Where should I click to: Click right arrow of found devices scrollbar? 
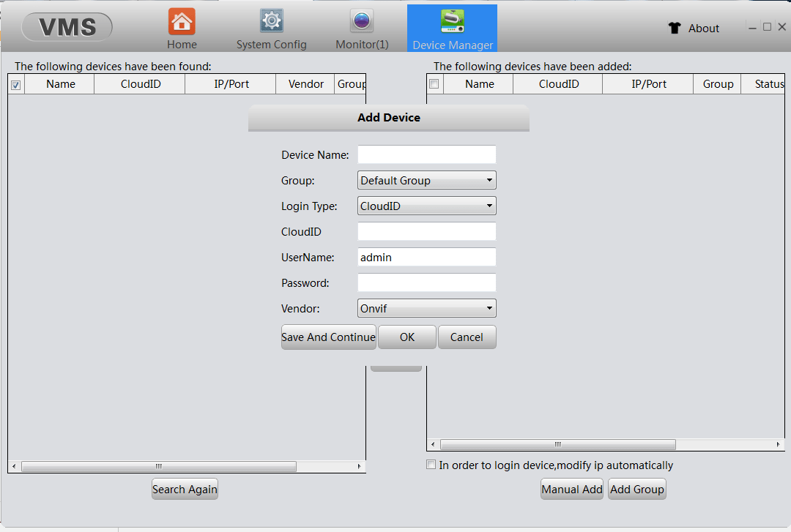tap(359, 466)
